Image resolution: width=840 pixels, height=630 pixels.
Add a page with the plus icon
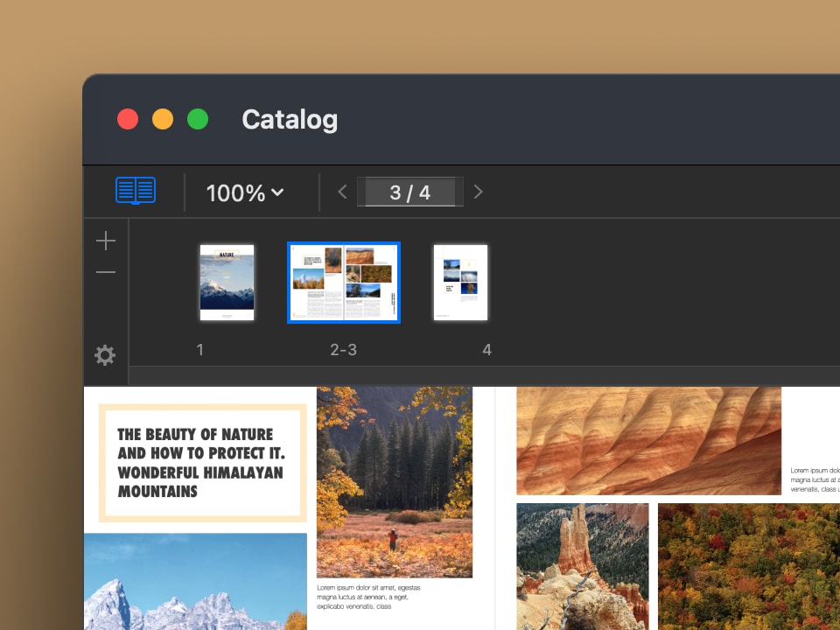point(106,241)
